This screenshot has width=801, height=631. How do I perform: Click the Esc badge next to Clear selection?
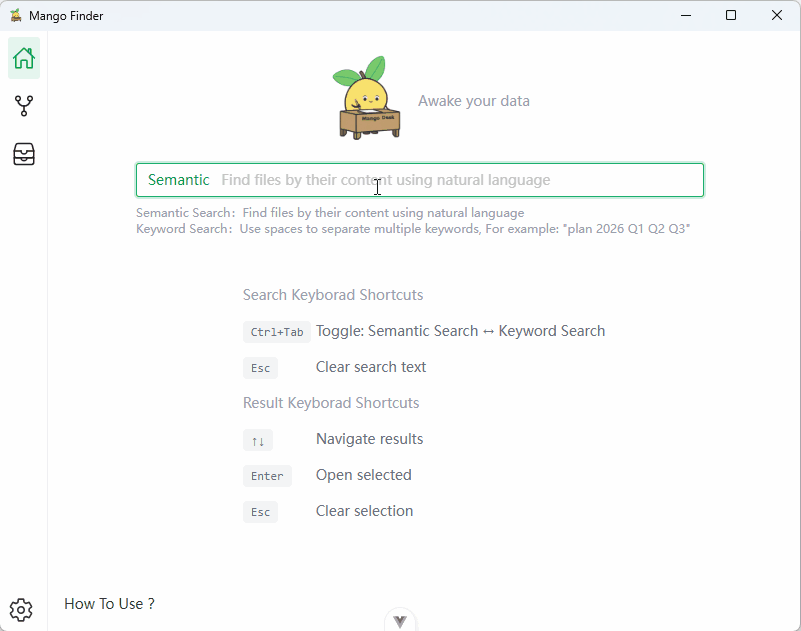(x=260, y=511)
